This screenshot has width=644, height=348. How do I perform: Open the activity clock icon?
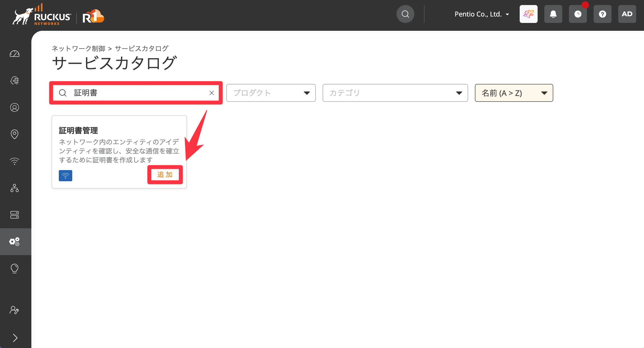[578, 14]
